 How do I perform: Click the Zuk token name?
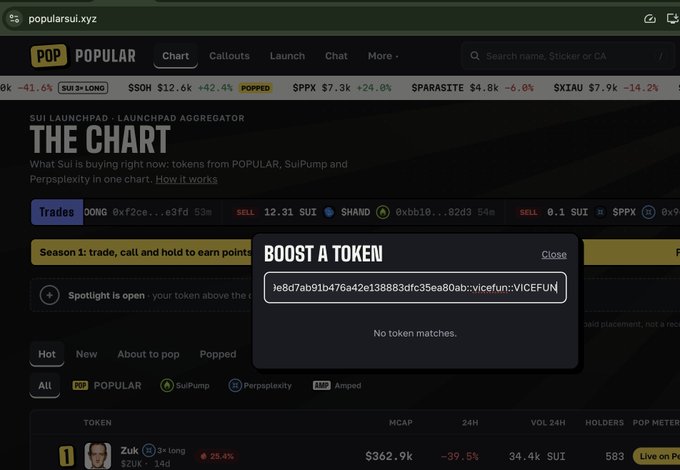pos(129,450)
